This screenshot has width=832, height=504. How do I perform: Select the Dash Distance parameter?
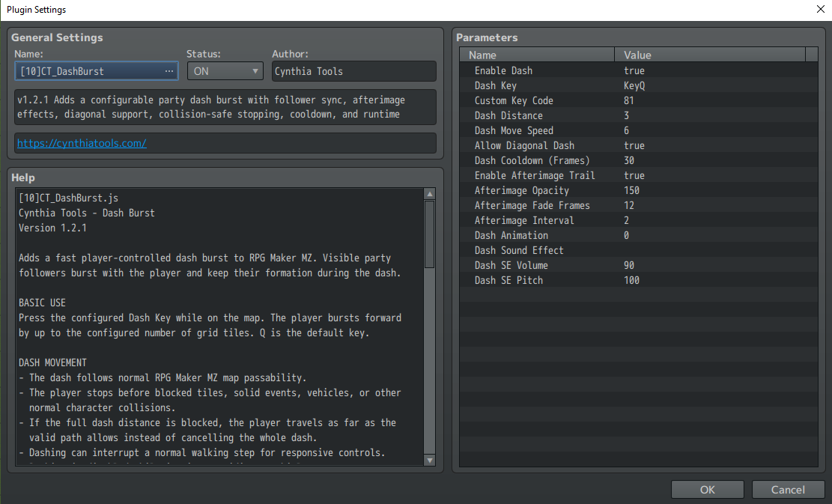tap(639, 115)
